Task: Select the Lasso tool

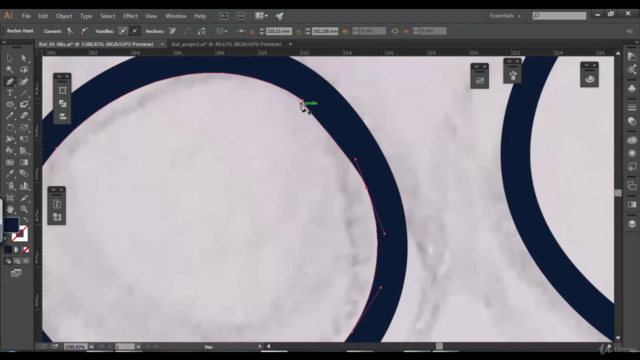Action: pos(24,70)
